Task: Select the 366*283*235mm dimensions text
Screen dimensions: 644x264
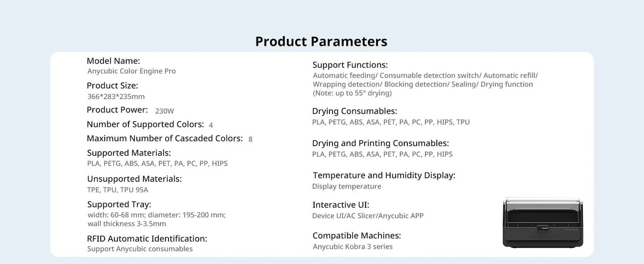Action: [116, 96]
